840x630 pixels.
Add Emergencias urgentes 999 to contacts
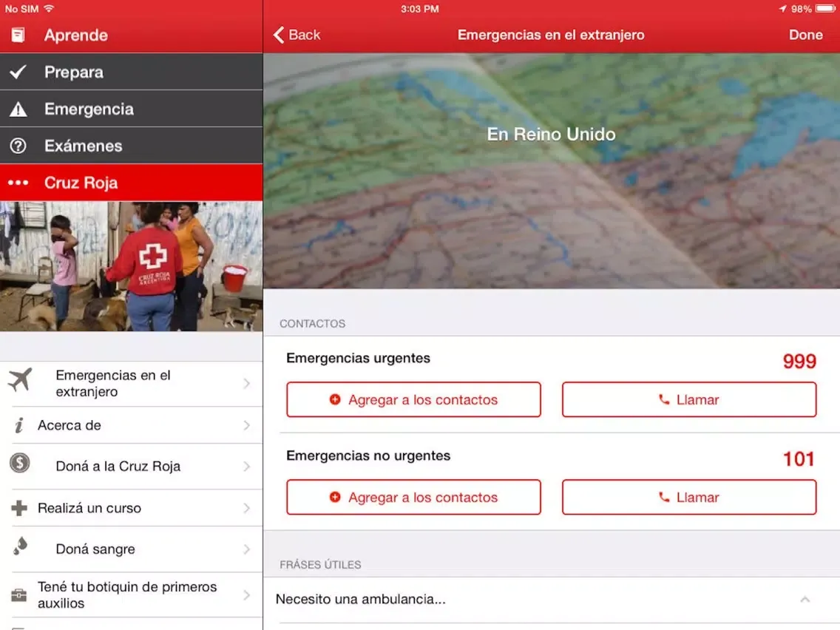click(x=413, y=399)
